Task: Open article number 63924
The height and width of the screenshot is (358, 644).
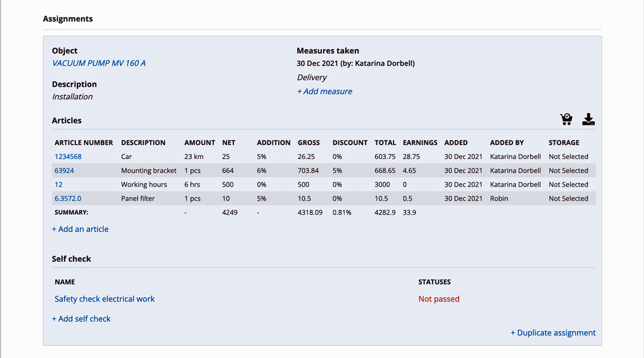Action: click(x=64, y=171)
